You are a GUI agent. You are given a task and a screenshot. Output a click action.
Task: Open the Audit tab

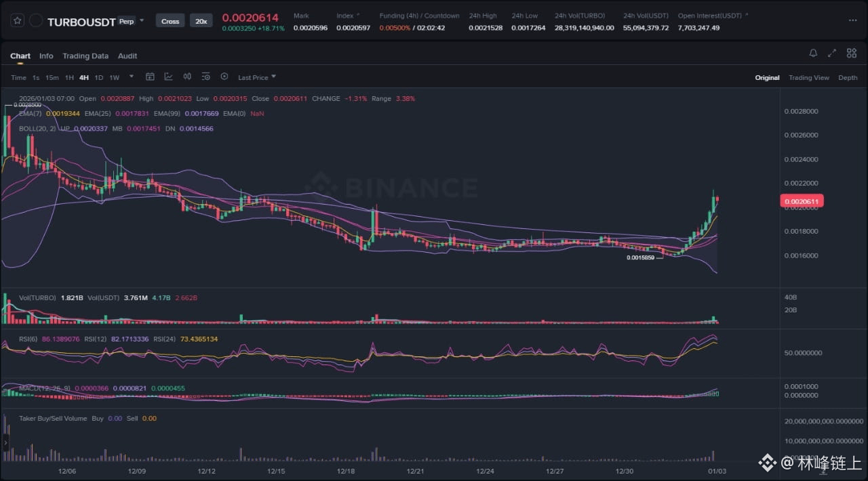[127, 56]
